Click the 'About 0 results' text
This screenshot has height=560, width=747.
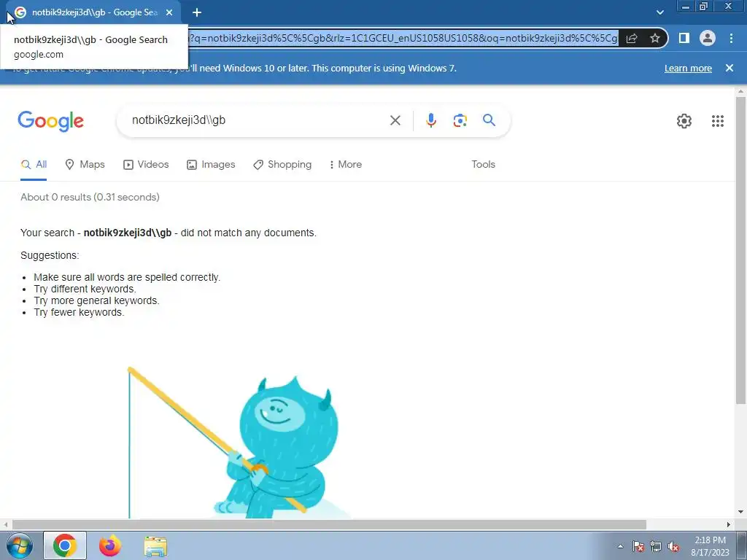tap(90, 197)
